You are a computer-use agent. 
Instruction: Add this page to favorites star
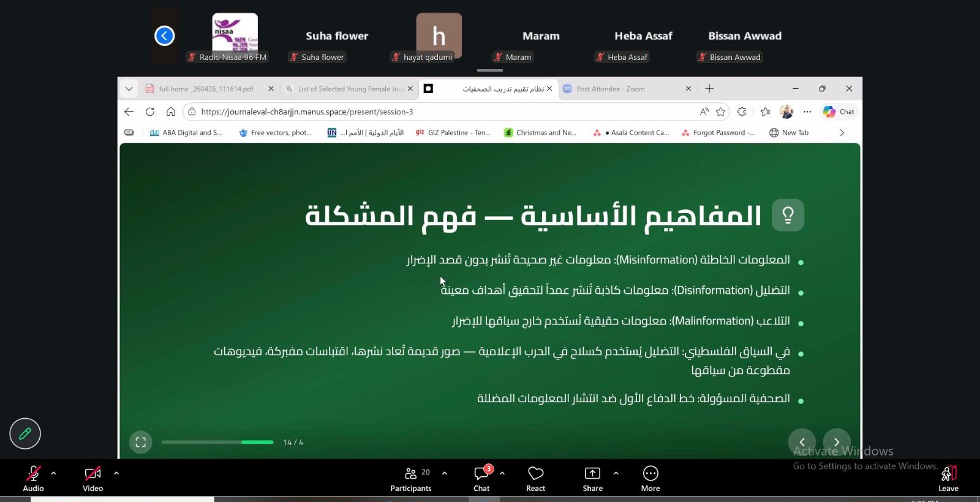pos(721,111)
